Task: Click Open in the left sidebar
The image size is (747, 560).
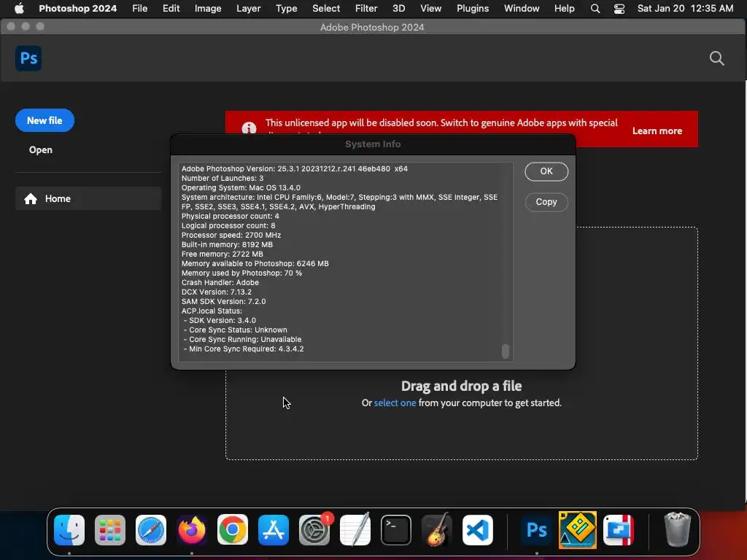Action: [x=41, y=150]
